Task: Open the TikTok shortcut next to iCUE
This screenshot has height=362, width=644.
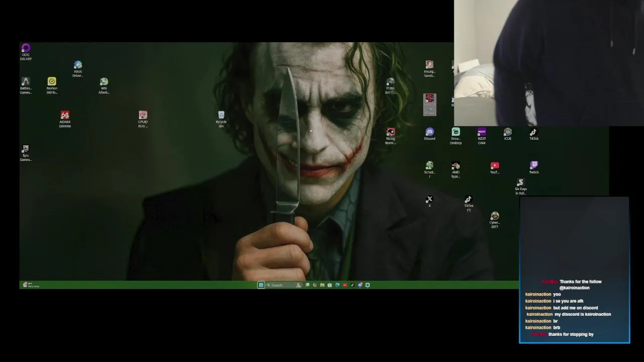Action: (x=534, y=134)
